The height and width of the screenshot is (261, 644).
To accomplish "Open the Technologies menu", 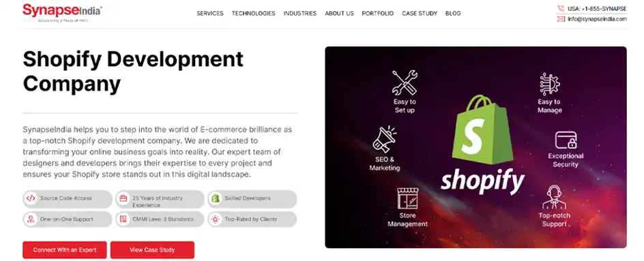I will pos(253,13).
